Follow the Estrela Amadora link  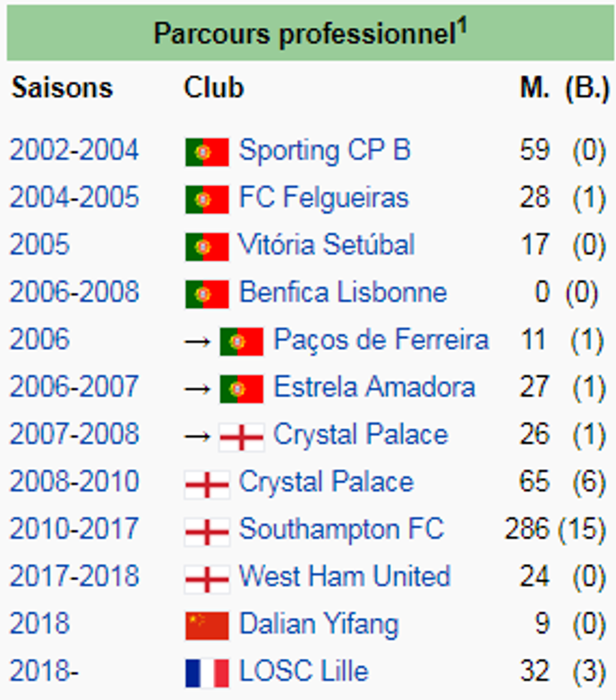tap(374, 387)
